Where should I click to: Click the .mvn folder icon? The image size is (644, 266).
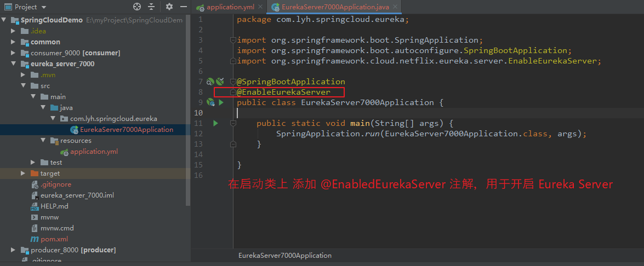(35, 75)
